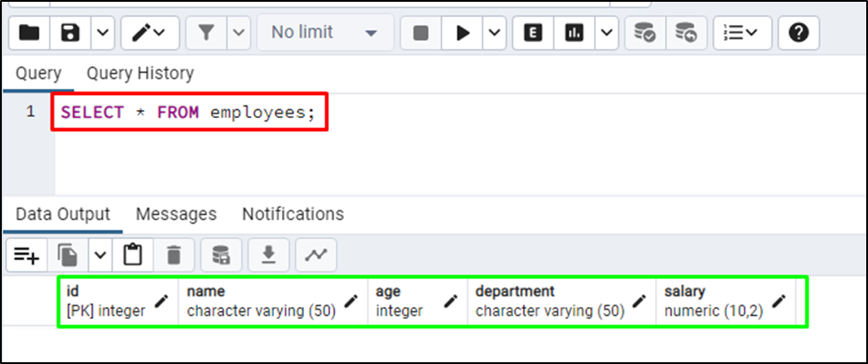Click the Explain query E icon
The height and width of the screenshot is (364, 868).
[x=533, y=33]
